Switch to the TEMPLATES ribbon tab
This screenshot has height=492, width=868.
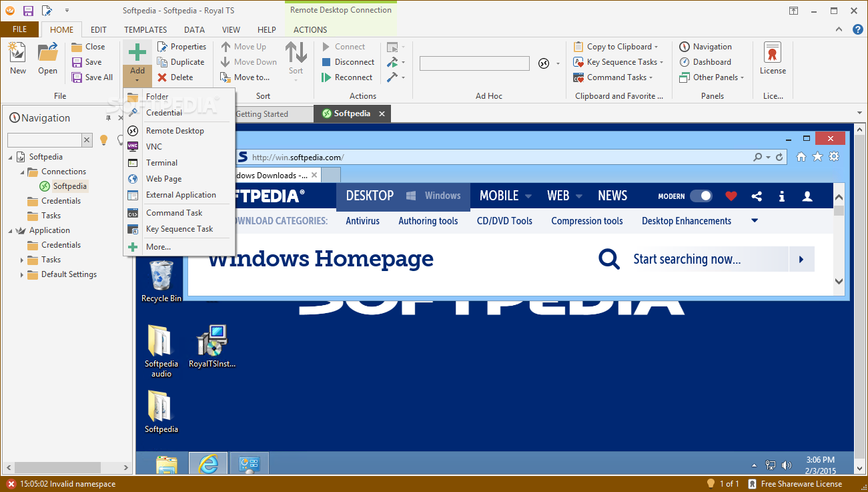click(x=145, y=29)
